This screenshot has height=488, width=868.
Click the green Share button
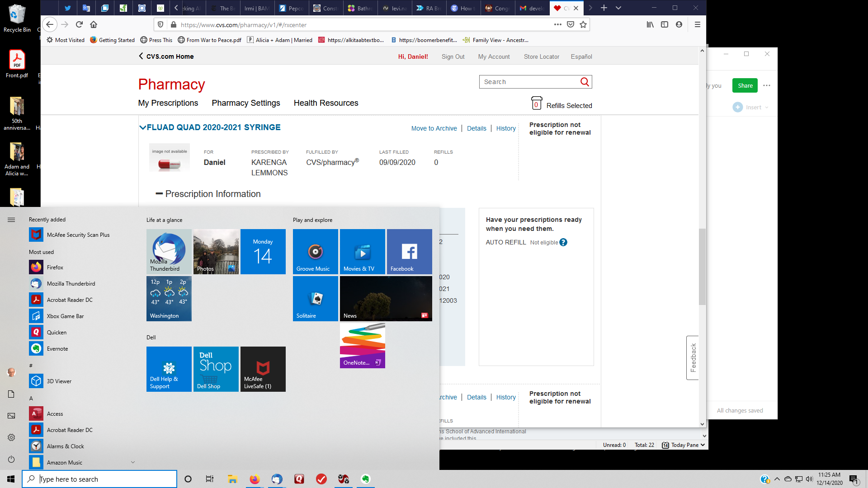point(745,85)
